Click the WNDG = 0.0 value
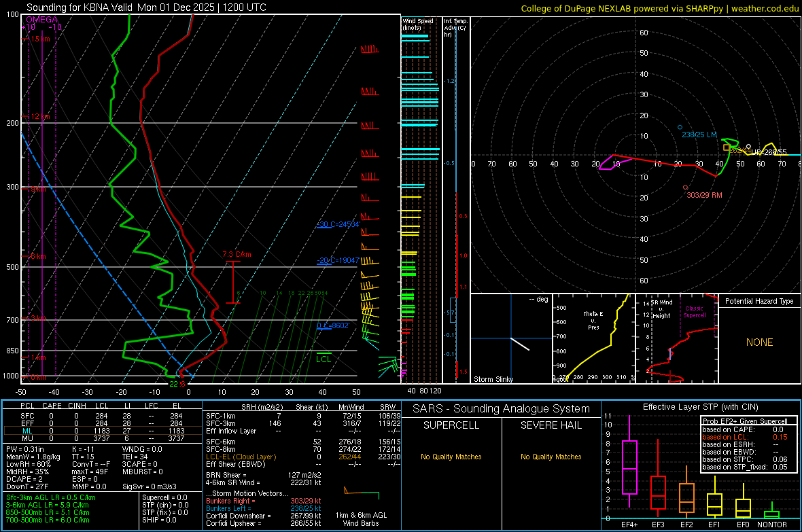802x532 pixels. click(141, 449)
